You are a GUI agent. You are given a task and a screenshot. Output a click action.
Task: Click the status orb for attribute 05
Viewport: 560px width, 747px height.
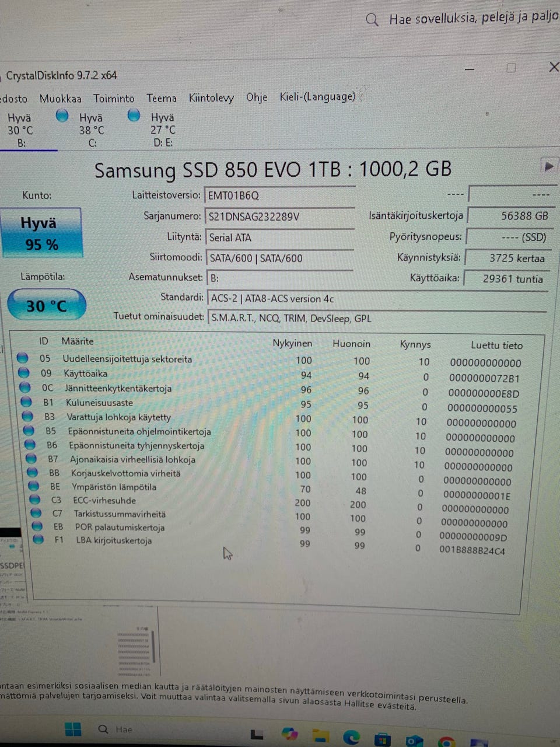tap(23, 358)
